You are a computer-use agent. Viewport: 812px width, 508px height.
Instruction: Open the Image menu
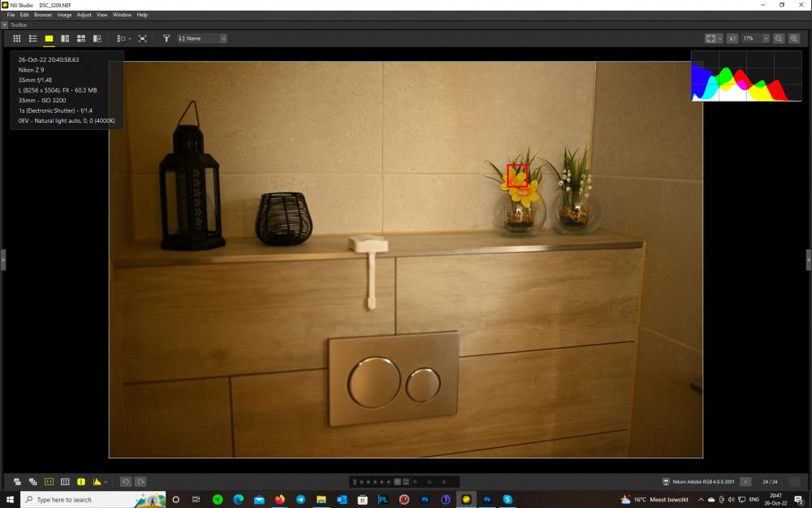64,15
